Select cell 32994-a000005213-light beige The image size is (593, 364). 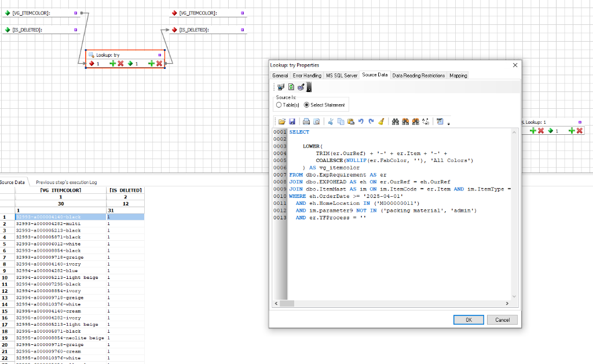pyautogui.click(x=60, y=277)
